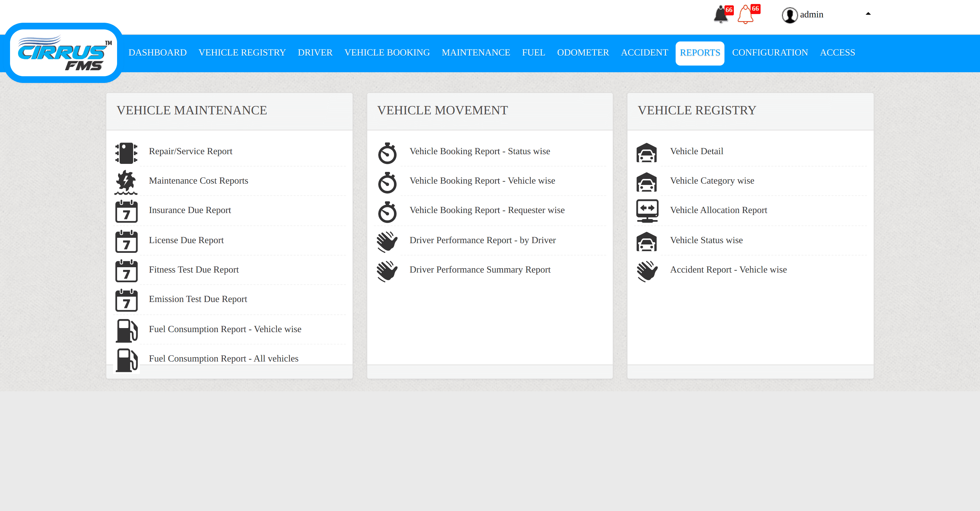Click the Fitness Test Due calendar icon
The width and height of the screenshot is (980, 511).
[126, 271]
